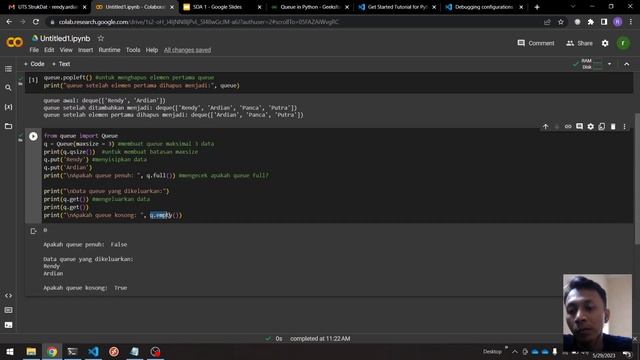Show hidden system tray icons chevron
The height and width of the screenshot is (360, 640).
point(515,352)
